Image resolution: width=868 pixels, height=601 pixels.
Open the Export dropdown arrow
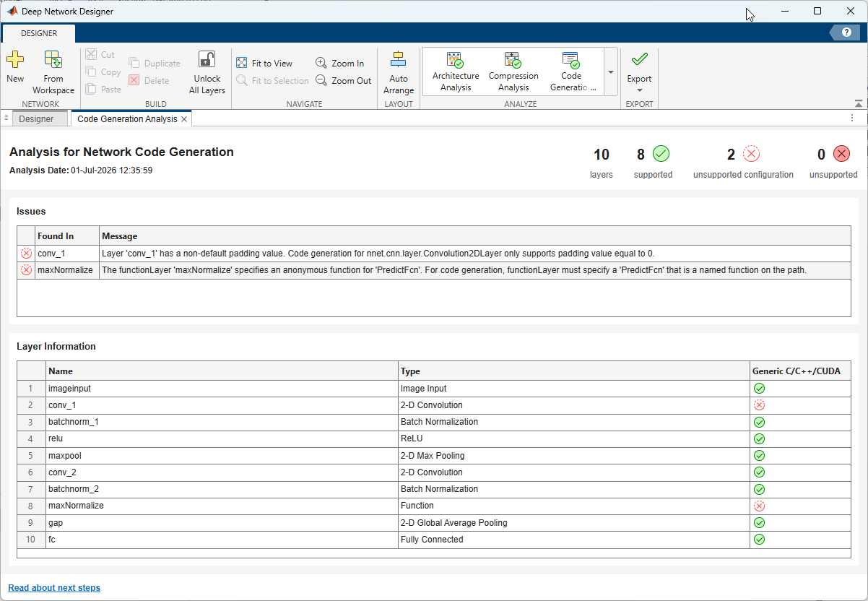pyautogui.click(x=639, y=90)
